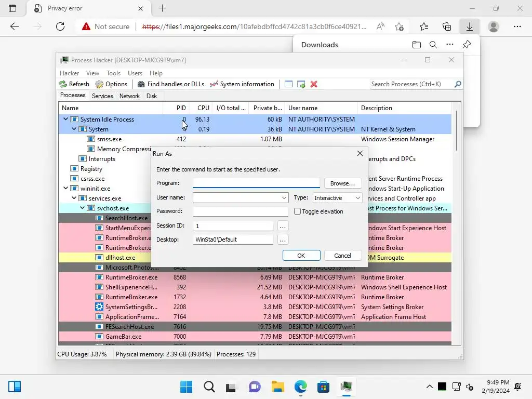Open Microsoft Store from the taskbar
The image size is (532, 399).
323,387
